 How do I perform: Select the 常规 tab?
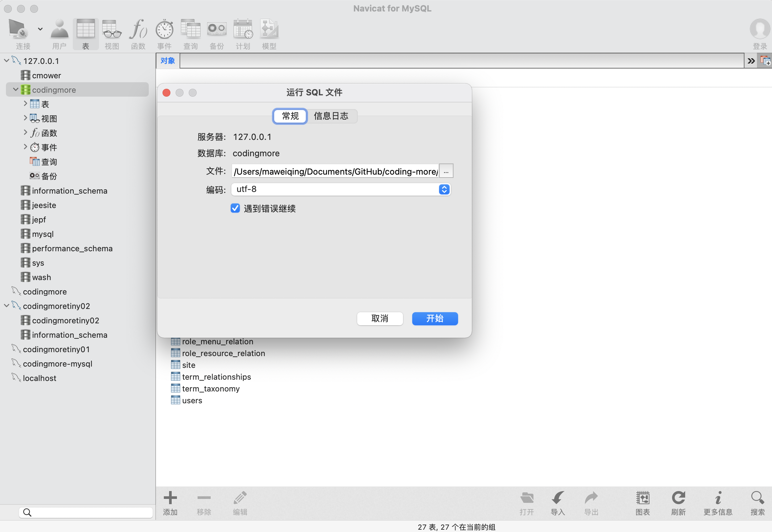[x=290, y=116]
